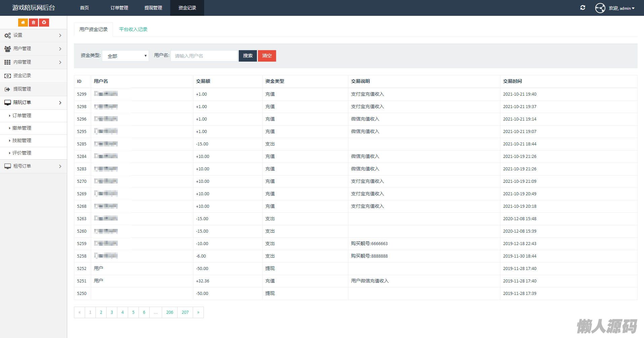This screenshot has height=338, width=644.
Task: Click the red 清空 button
Action: [x=267, y=56]
